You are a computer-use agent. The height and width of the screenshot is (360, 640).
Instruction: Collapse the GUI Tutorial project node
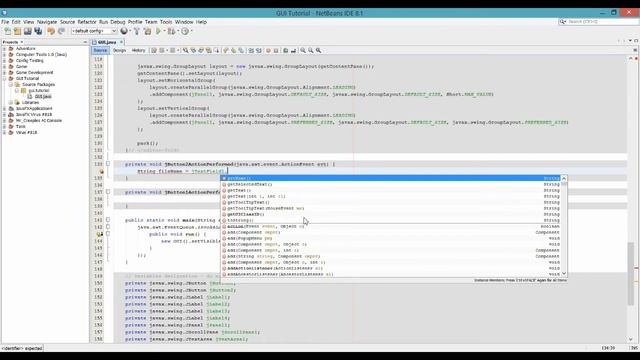(x=4, y=78)
